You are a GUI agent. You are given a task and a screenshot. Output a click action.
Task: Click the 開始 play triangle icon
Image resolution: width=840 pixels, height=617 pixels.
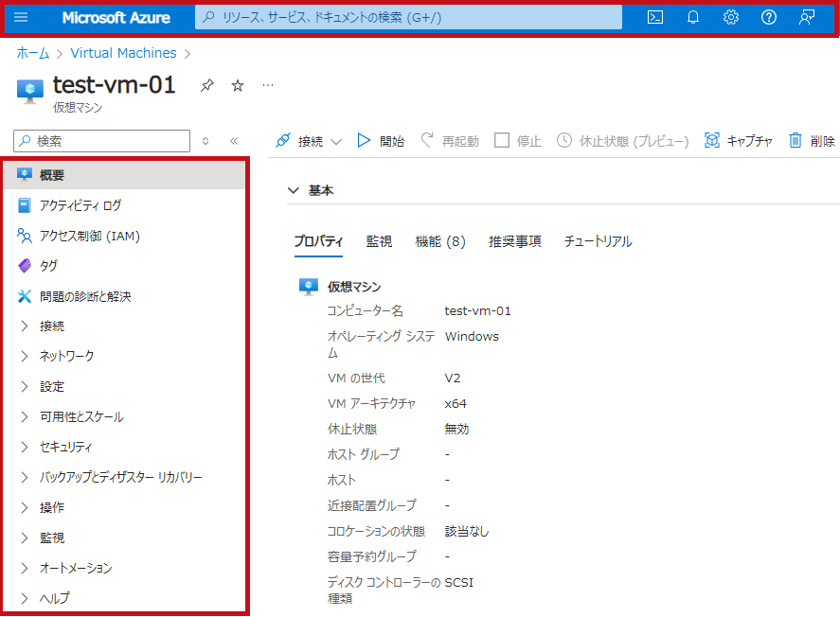point(364,141)
